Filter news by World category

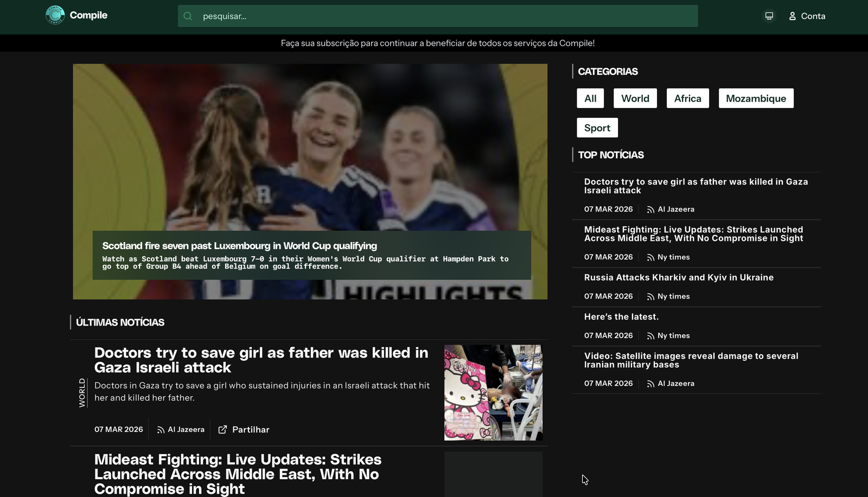[635, 98]
